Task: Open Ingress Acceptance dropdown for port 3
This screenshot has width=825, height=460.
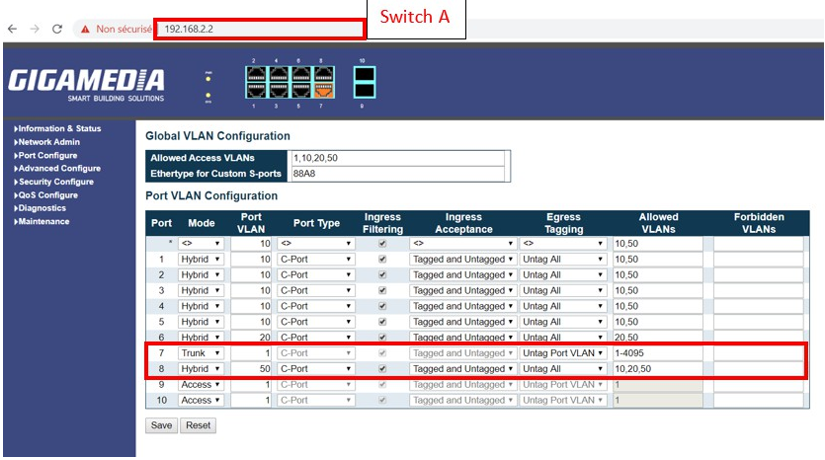Action: coord(463,291)
